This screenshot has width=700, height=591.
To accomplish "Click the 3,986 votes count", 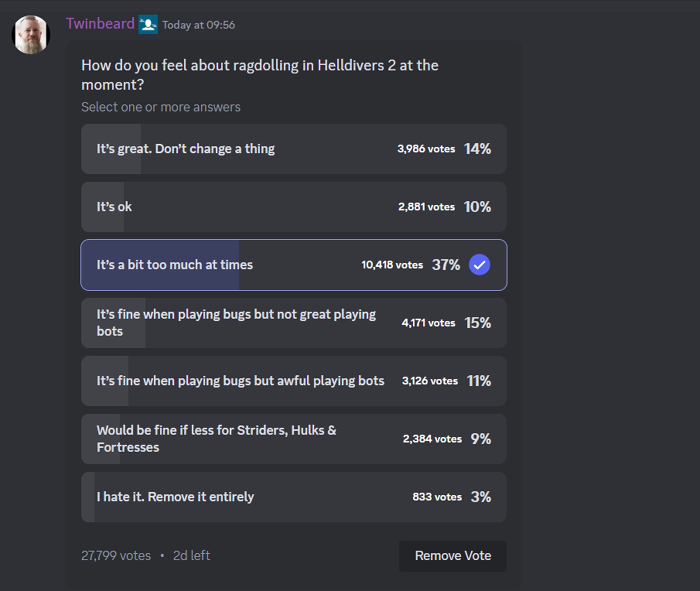I will (426, 149).
